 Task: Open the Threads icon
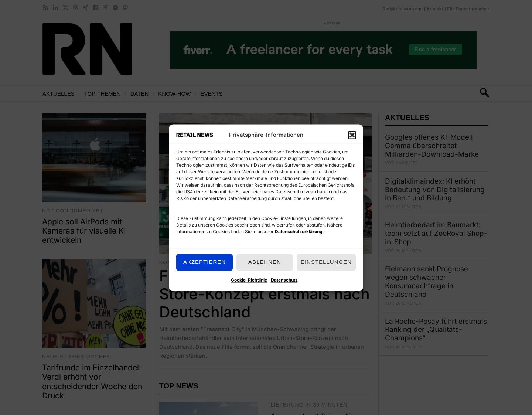coord(75,8)
